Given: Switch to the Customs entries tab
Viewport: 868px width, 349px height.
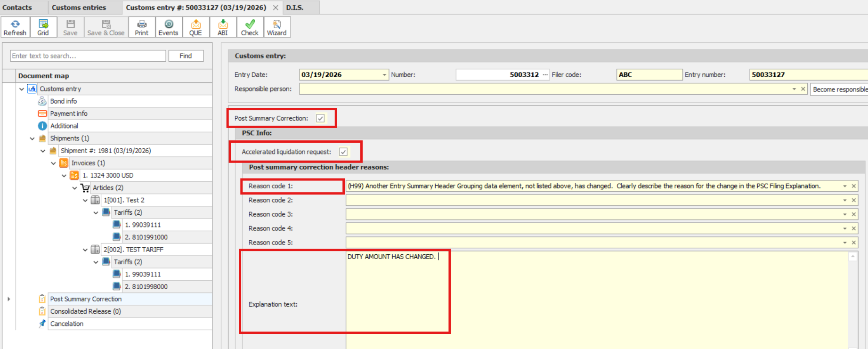Looking at the screenshot, I should tap(79, 8).
